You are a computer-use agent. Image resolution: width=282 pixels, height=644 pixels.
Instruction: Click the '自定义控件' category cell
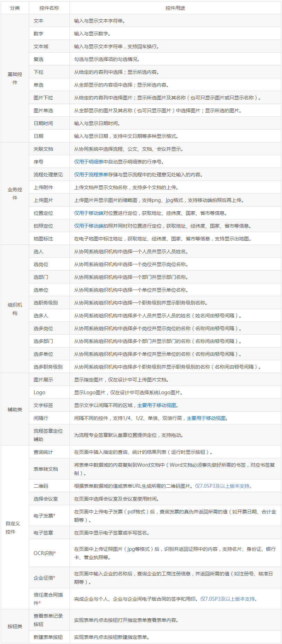pyautogui.click(x=15, y=528)
